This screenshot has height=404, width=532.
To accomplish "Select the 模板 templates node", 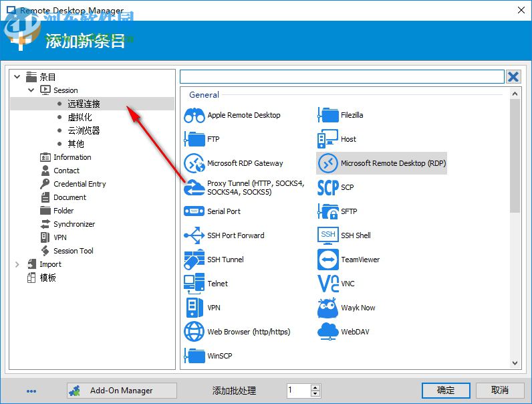I will click(x=48, y=278).
